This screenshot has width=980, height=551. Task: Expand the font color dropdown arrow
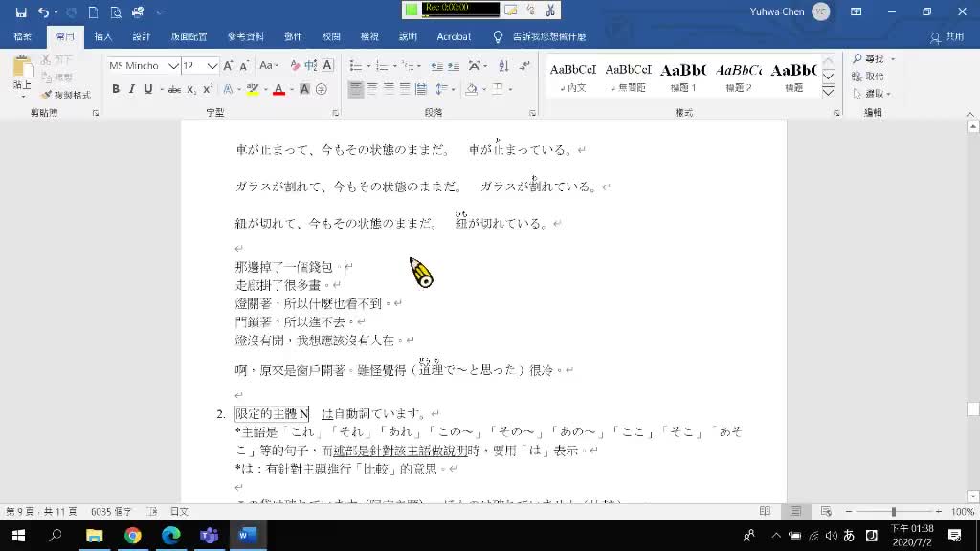click(292, 89)
